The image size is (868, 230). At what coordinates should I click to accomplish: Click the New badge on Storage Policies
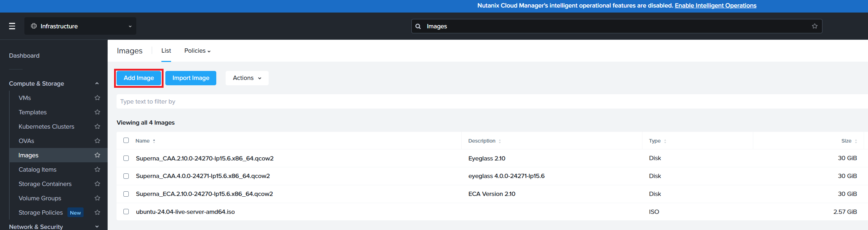coord(75,212)
